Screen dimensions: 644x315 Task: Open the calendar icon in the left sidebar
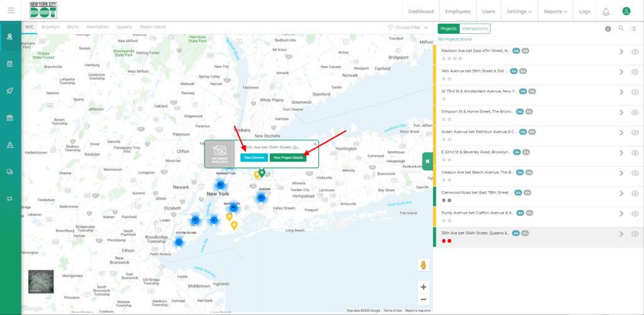pyautogui.click(x=10, y=118)
